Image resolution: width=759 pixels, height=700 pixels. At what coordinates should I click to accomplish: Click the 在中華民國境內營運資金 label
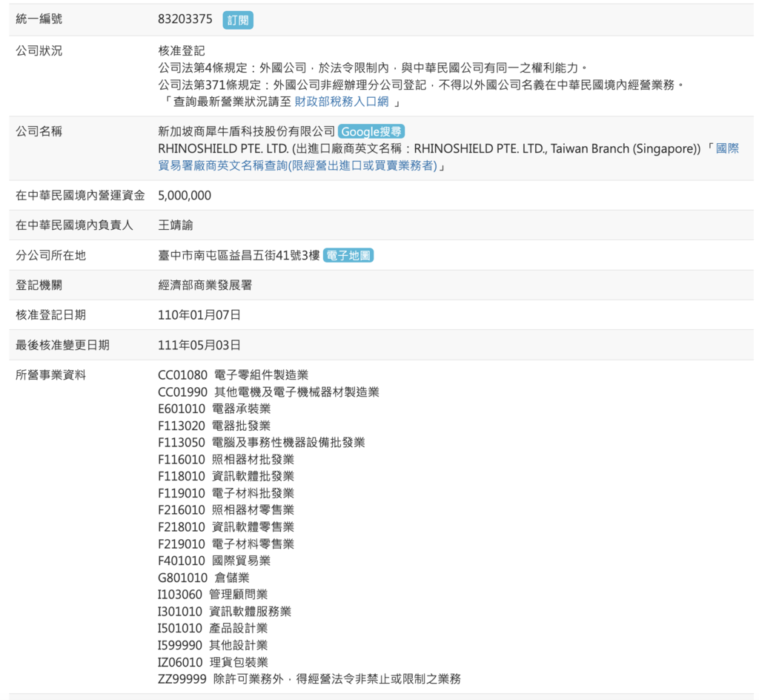80,196
